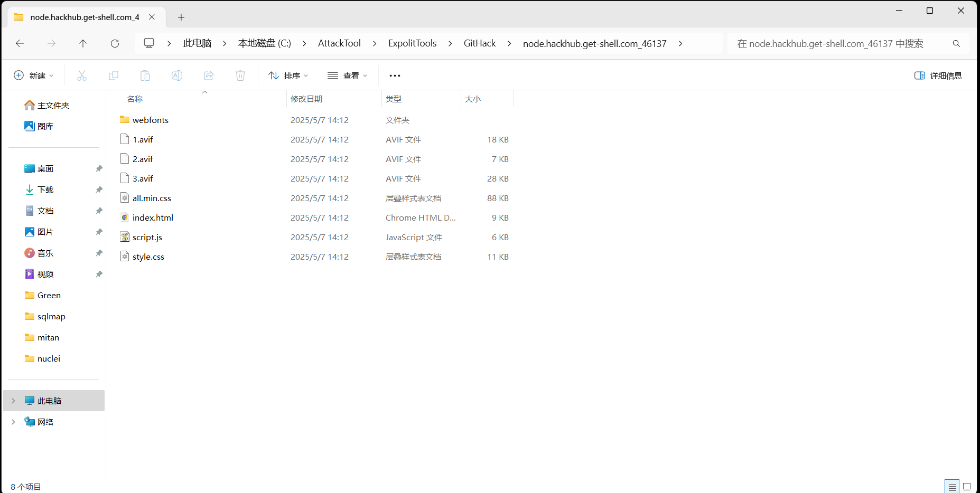
Task: Expand 此电脑 in the navigation sidebar
Action: click(x=13, y=401)
